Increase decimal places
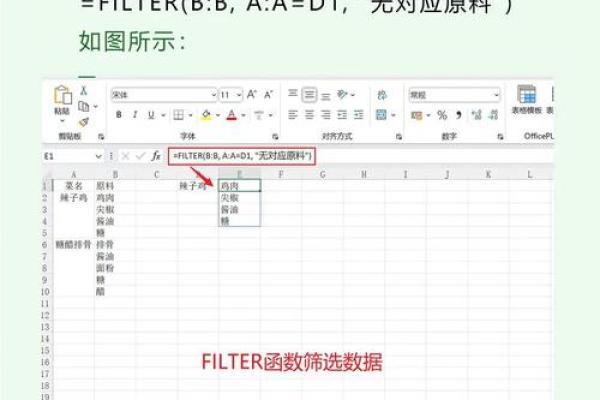The height and width of the screenshot is (400, 600). (476, 115)
